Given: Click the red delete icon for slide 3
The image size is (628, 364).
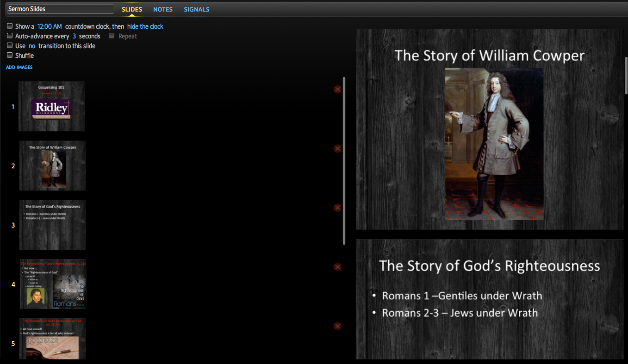Looking at the screenshot, I should (337, 208).
